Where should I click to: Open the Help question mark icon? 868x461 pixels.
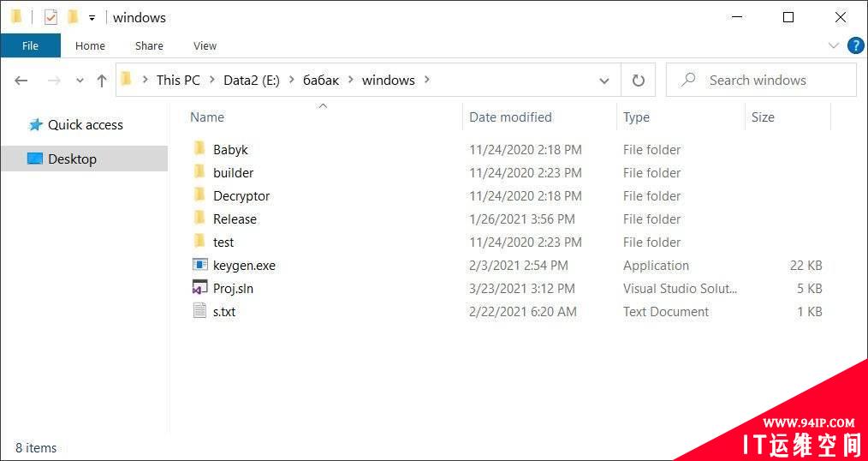pos(856,46)
